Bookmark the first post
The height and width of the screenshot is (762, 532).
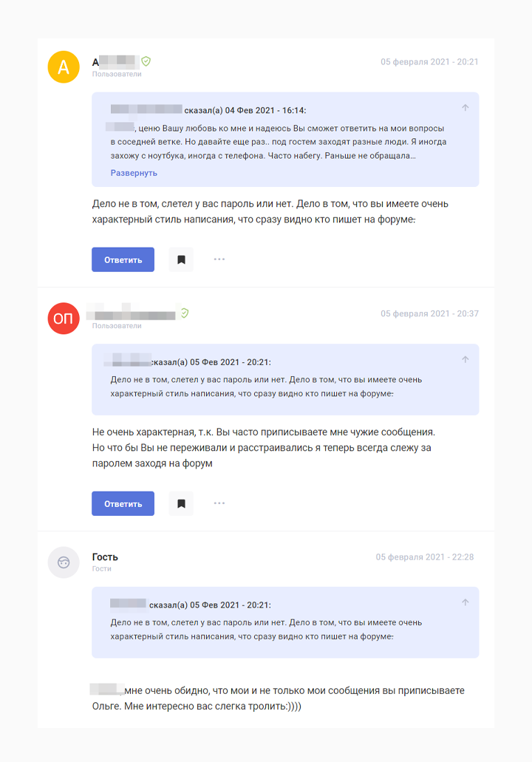pyautogui.click(x=181, y=259)
